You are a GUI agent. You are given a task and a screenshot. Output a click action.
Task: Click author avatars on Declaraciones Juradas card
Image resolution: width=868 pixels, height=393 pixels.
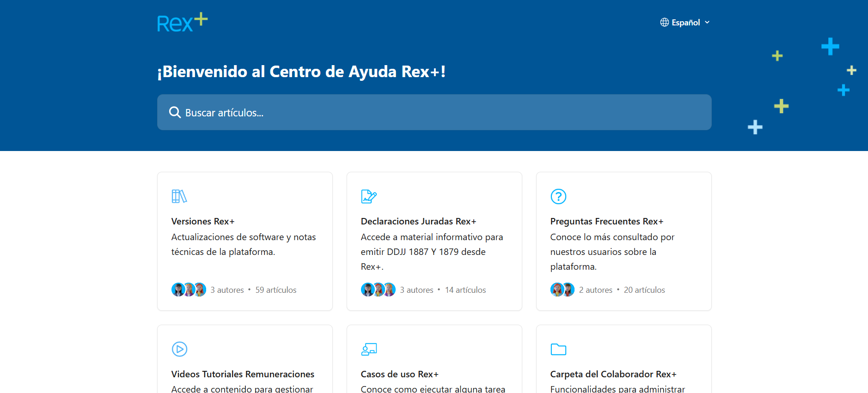tap(378, 290)
